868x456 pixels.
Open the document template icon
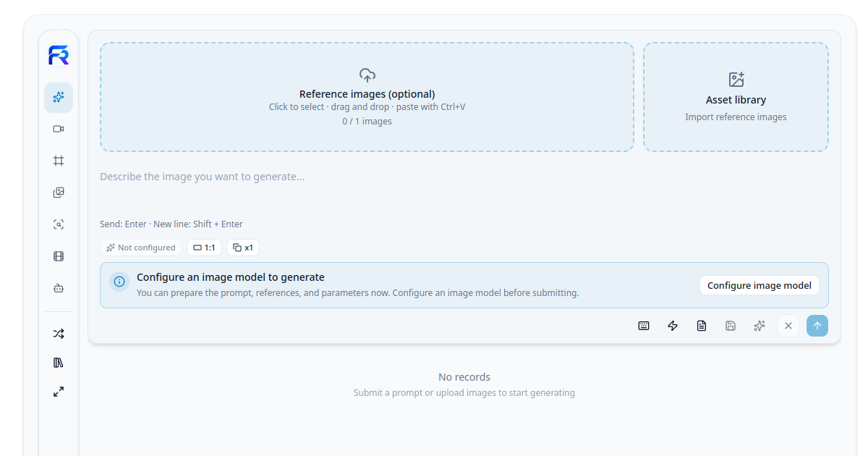[x=702, y=326]
